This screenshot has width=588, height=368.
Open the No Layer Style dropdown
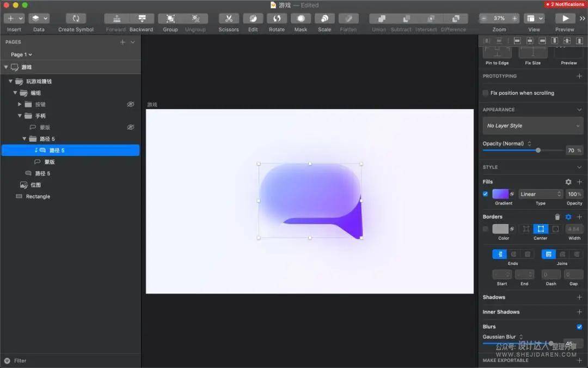tap(532, 126)
